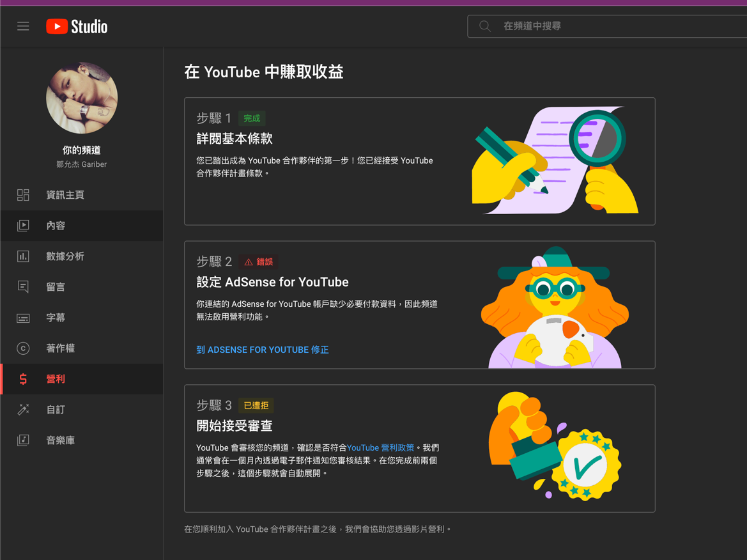Open the 音樂庫 audio library icon
The height and width of the screenshot is (560, 747).
[x=23, y=440]
